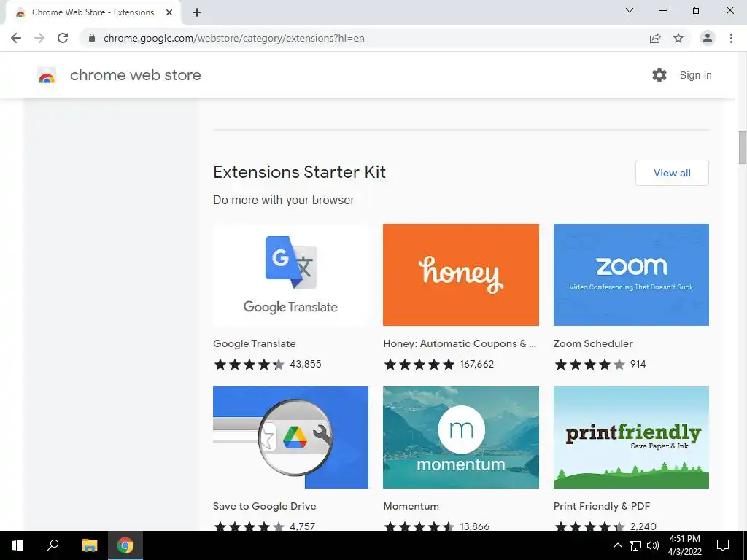The height and width of the screenshot is (560, 747).
Task: Click Honey five-star rating
Action: (419, 365)
